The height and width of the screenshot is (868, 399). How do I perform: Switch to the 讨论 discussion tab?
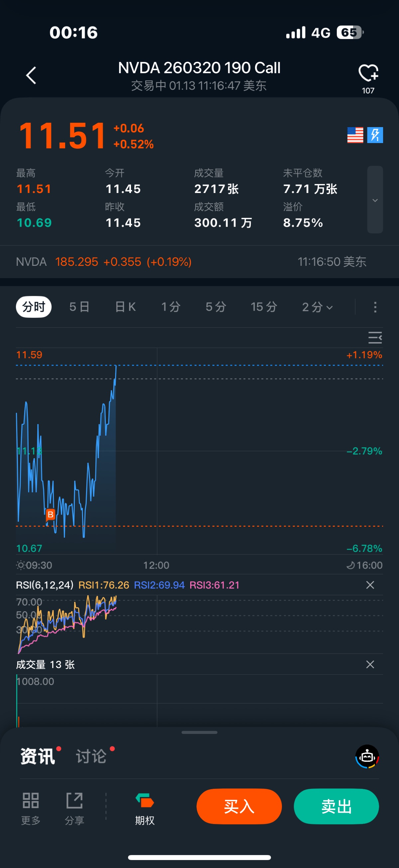point(91,757)
